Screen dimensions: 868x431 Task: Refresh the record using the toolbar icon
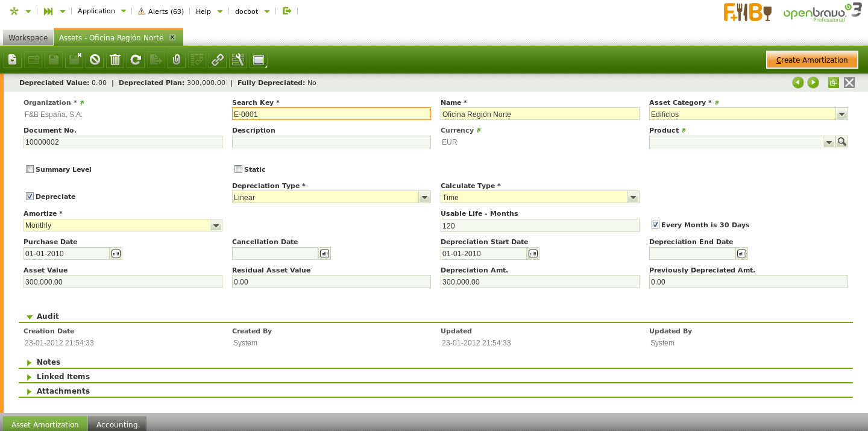(136, 60)
